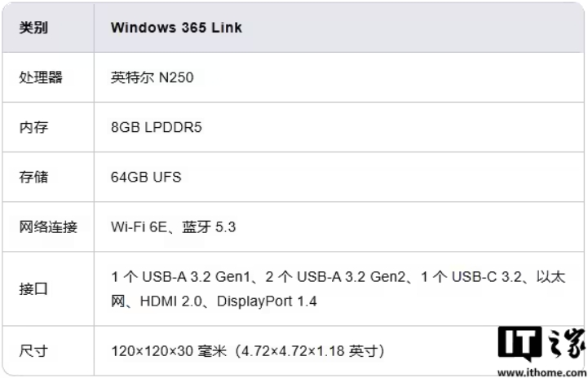The height and width of the screenshot is (378, 588).
Task: Click the 64GB UFS value
Action: [x=146, y=177]
